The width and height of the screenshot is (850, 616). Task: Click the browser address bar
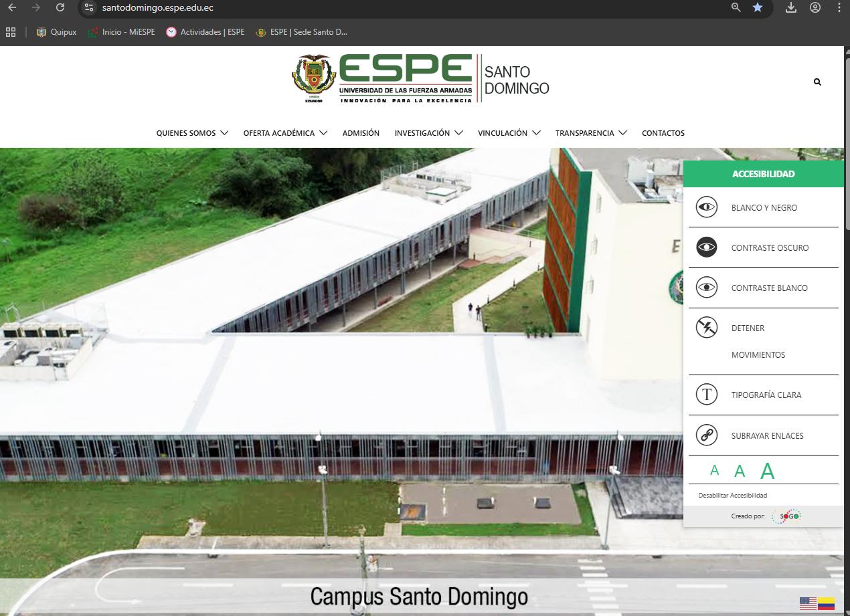pyautogui.click(x=268, y=9)
